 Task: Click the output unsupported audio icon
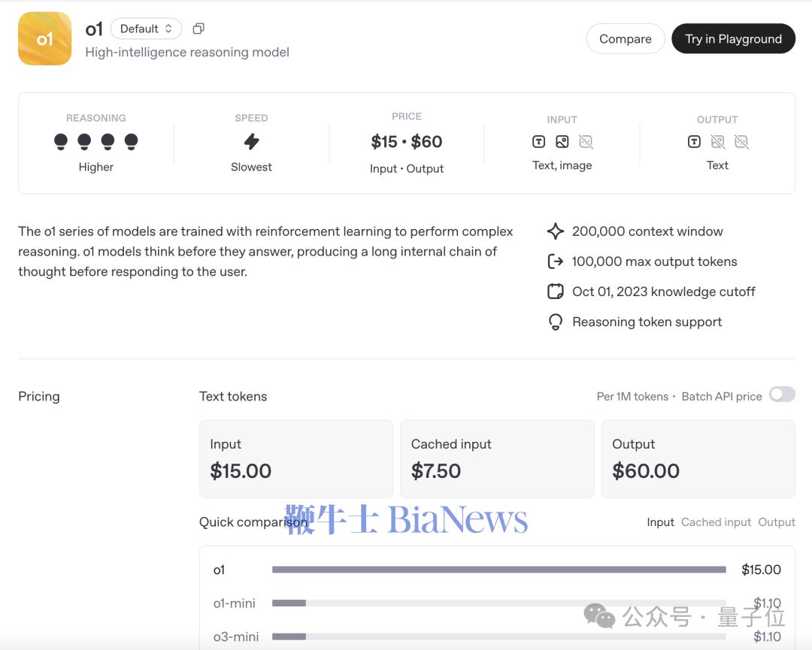point(741,142)
